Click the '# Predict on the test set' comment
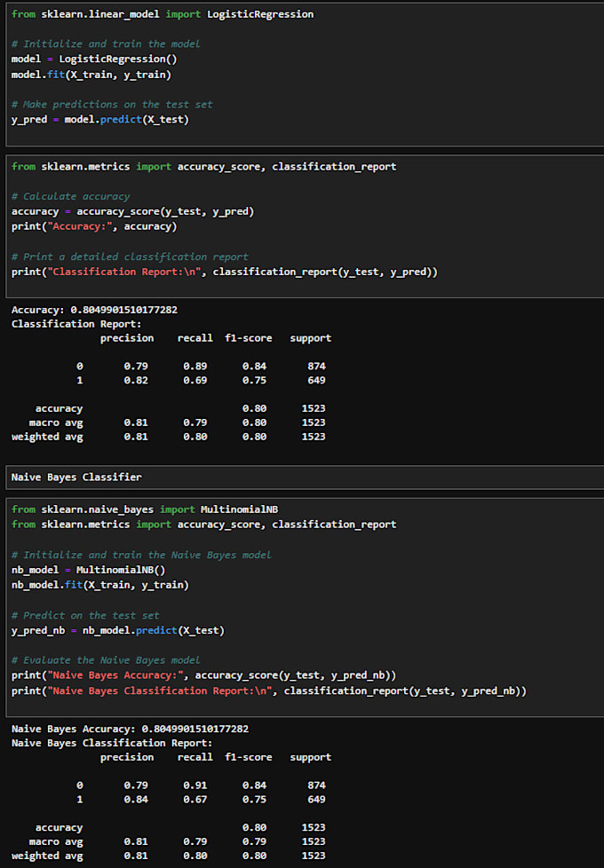 click(x=85, y=615)
